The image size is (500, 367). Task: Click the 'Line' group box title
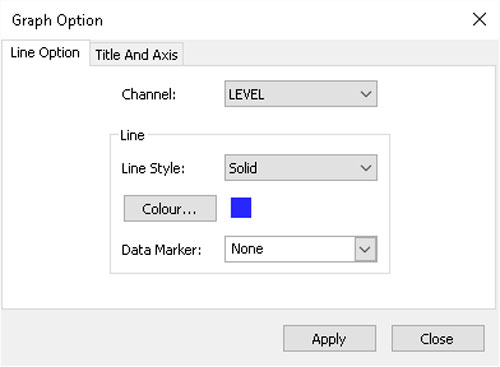(132, 135)
